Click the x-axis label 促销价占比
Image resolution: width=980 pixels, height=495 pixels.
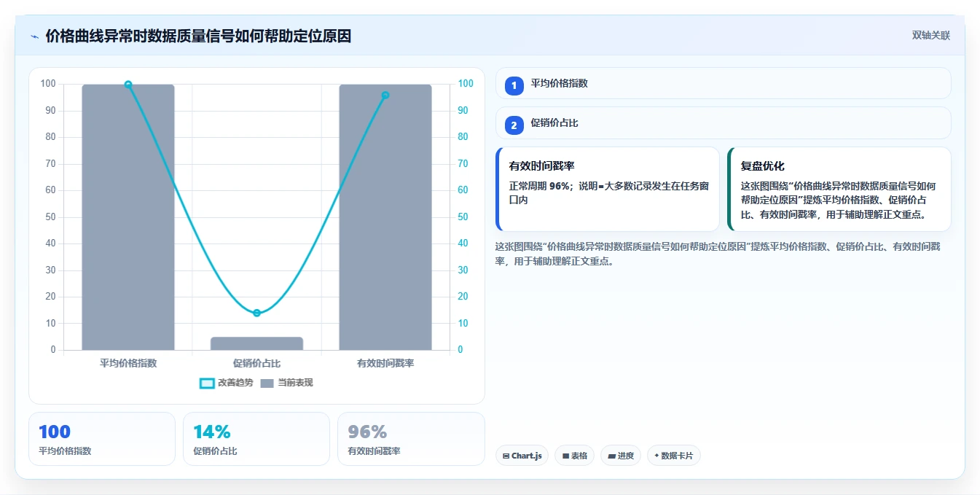pos(256,363)
